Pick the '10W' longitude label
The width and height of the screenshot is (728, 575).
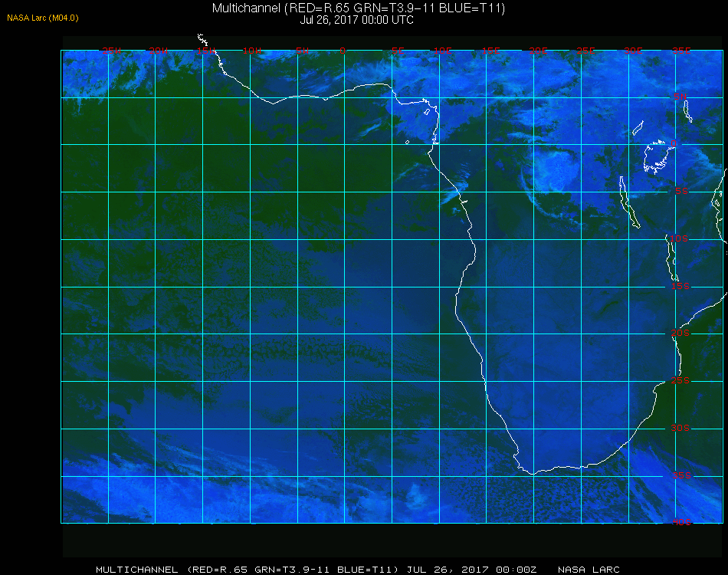(252, 51)
